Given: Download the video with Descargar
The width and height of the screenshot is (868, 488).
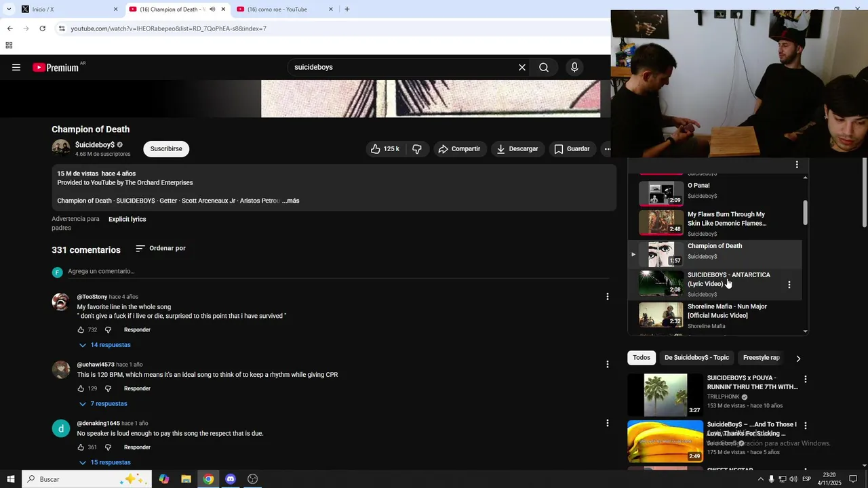Looking at the screenshot, I should (x=517, y=149).
